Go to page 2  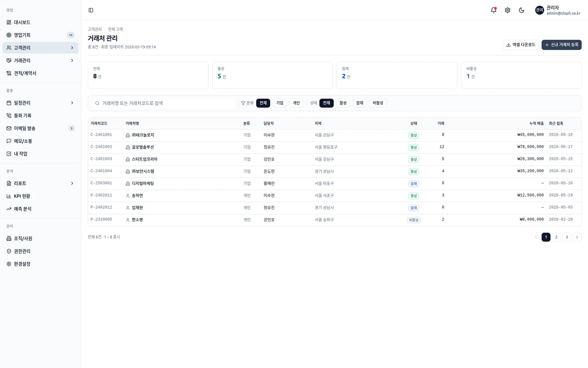click(x=556, y=237)
